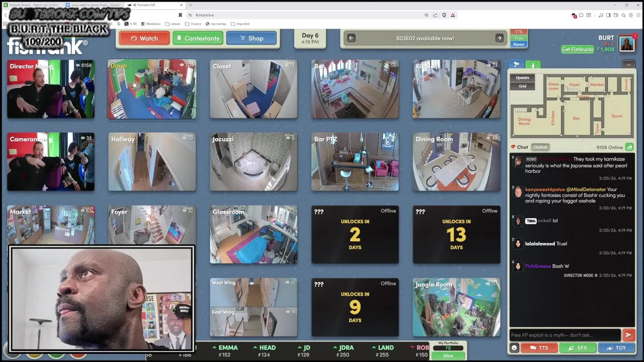
Task: Open the Stox portfolio button
Action: (x=448, y=356)
